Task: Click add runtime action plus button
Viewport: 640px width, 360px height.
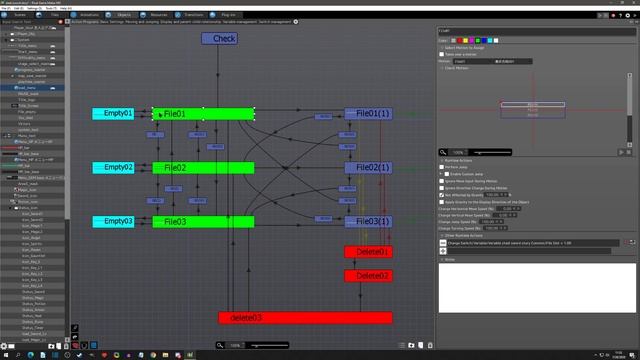Action: [443, 251]
